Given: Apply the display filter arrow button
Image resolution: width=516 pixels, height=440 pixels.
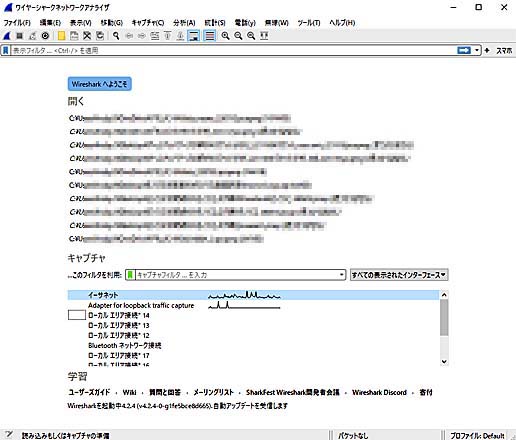Looking at the screenshot, I should [464, 50].
